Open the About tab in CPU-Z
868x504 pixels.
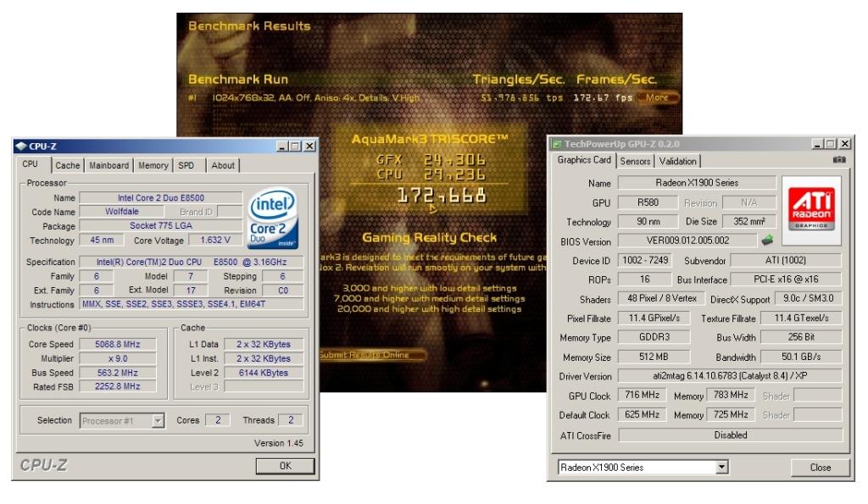(x=223, y=165)
